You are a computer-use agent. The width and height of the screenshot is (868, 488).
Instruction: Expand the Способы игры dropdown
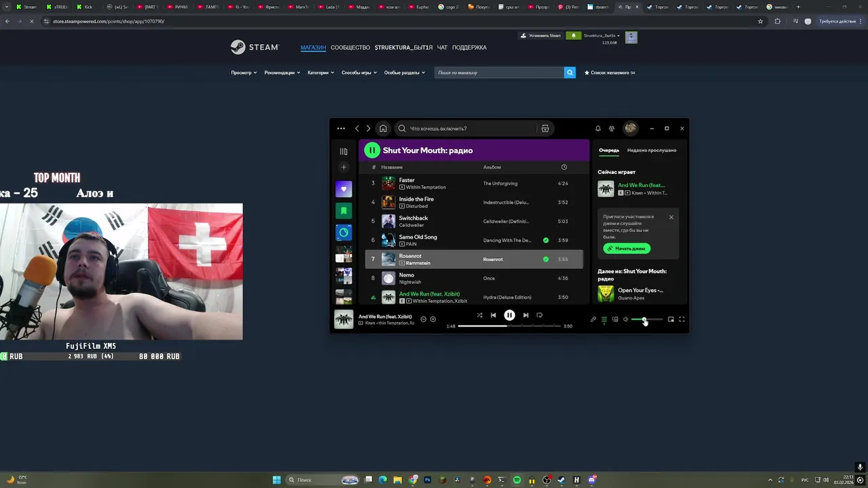[359, 73]
